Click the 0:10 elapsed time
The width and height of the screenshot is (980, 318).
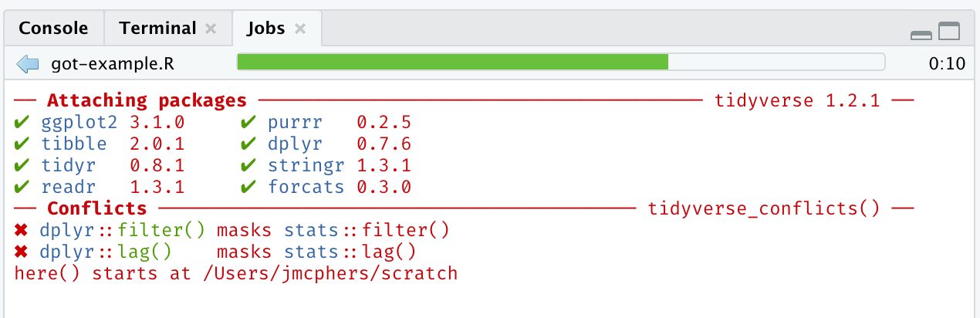pos(947,63)
